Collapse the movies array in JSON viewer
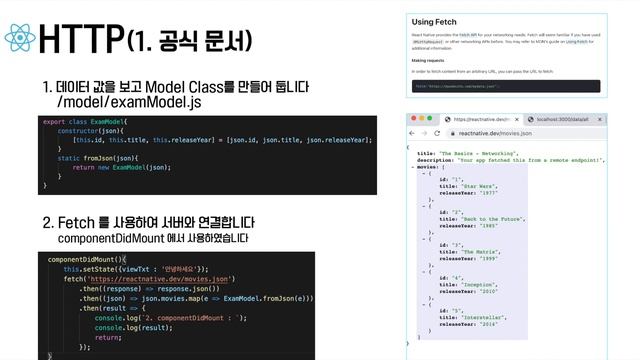640x360 pixels. (413, 167)
